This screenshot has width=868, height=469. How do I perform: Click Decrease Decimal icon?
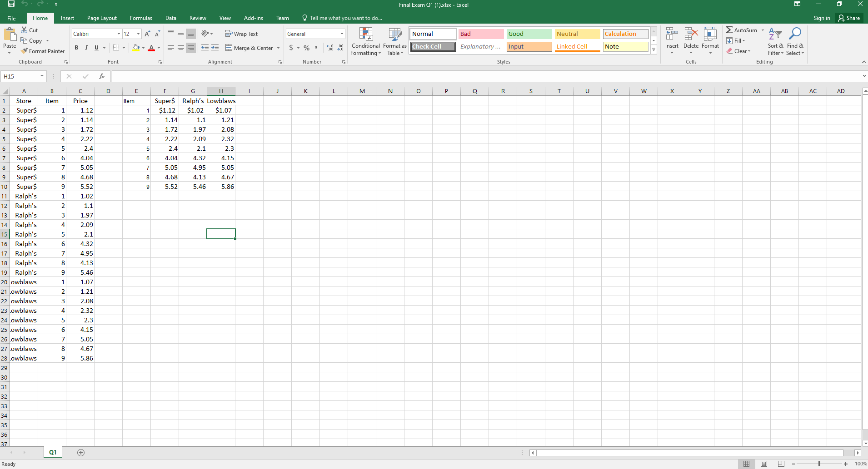click(340, 48)
